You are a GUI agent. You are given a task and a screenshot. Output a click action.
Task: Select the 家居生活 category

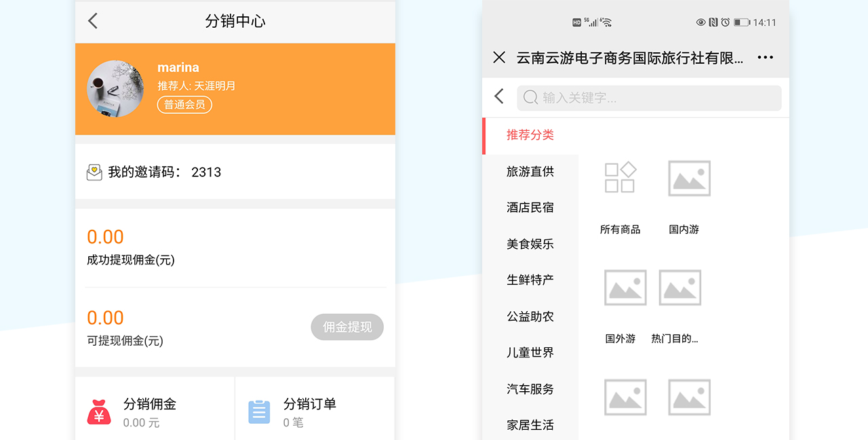[x=530, y=425]
